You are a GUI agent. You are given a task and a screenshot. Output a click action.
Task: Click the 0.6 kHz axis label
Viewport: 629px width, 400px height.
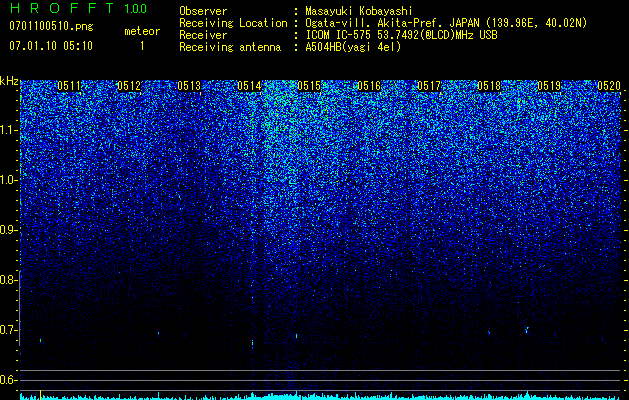point(9,380)
